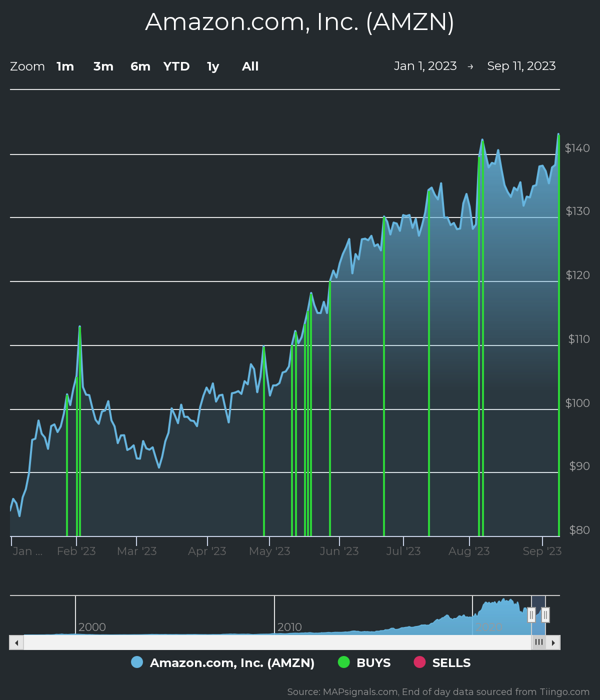Viewport: 600px width, 700px height.
Task: Set zoom range to 3m
Action: point(103,66)
